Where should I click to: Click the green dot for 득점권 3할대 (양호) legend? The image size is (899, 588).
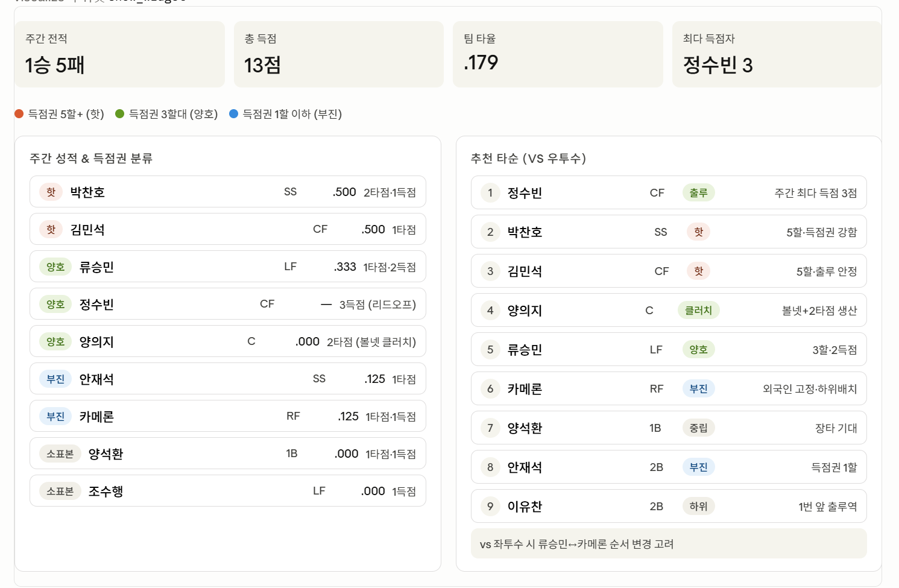point(119,114)
